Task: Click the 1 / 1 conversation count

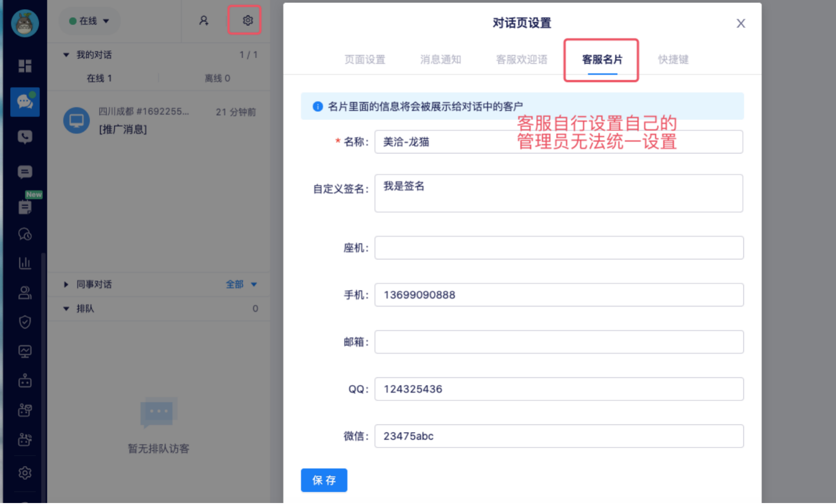Action: (x=249, y=55)
